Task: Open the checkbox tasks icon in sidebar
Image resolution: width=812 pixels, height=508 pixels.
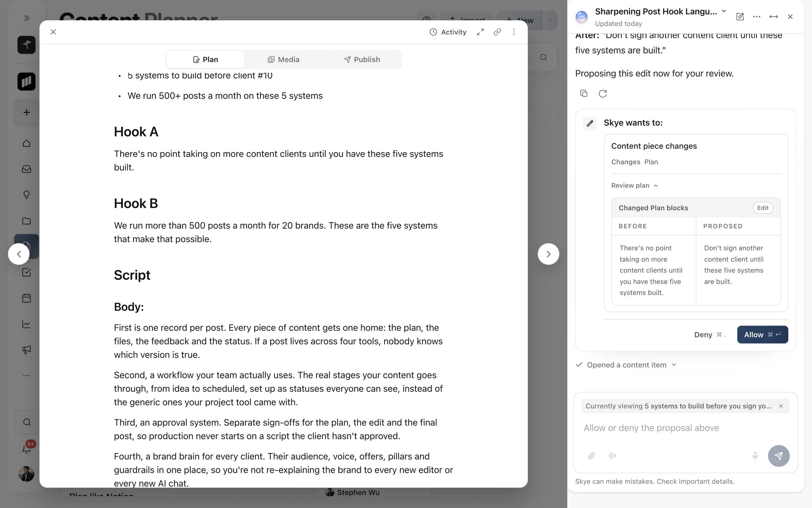Action: (26, 272)
